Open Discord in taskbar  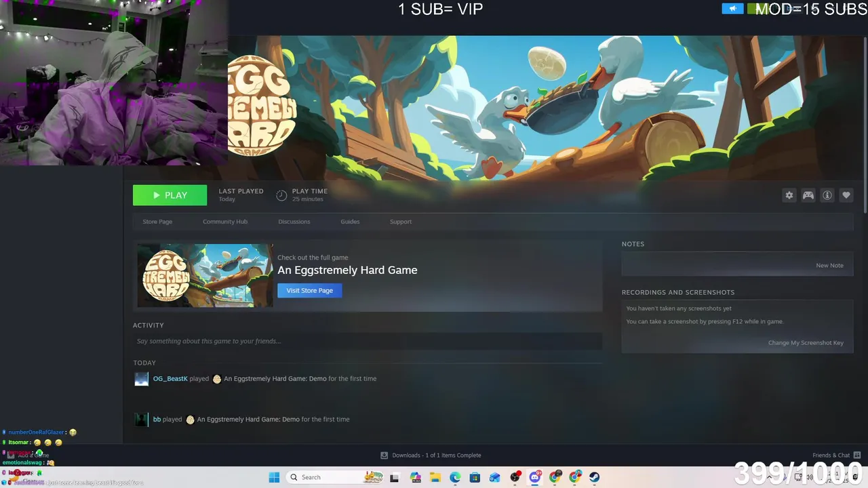pyautogui.click(x=535, y=477)
